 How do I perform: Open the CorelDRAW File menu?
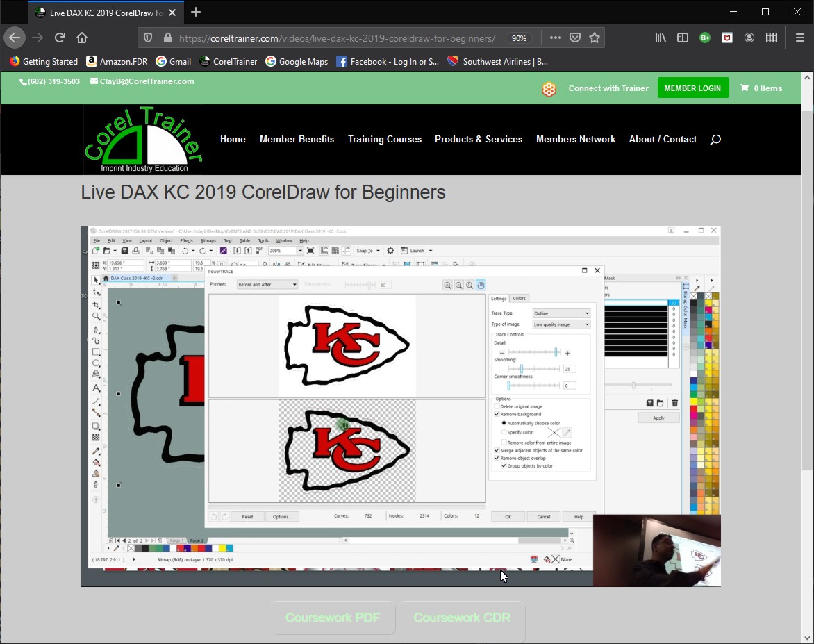[96, 241]
